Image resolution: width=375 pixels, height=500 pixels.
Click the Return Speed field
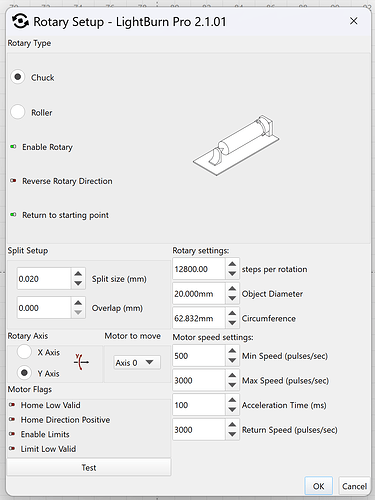click(199, 430)
